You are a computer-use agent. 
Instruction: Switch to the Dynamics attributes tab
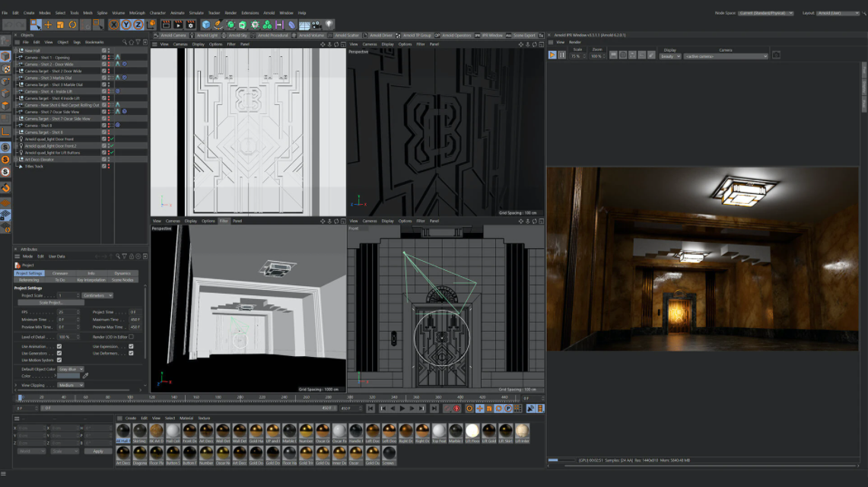(122, 273)
